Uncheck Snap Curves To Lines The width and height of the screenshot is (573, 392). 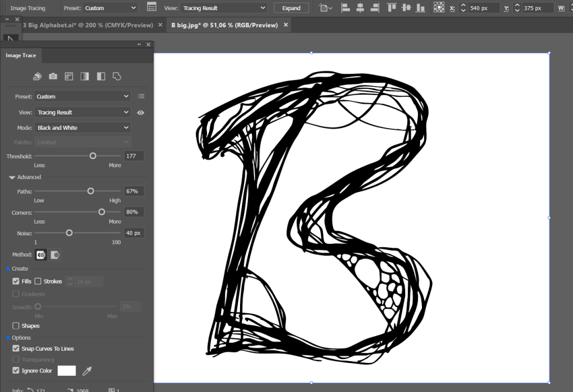[16, 348]
